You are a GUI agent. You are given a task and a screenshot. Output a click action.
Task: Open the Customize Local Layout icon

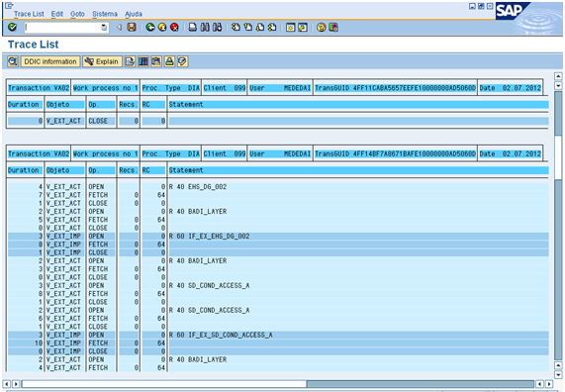tap(333, 28)
